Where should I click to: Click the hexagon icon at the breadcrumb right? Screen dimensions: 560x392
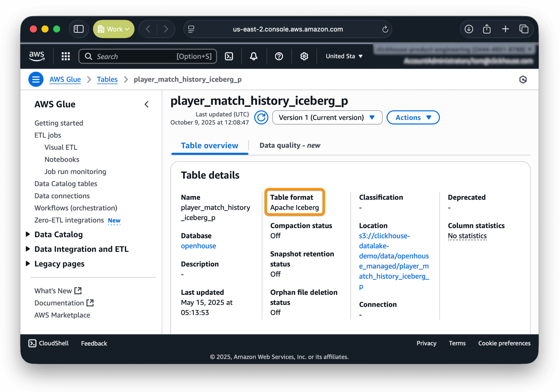click(523, 80)
